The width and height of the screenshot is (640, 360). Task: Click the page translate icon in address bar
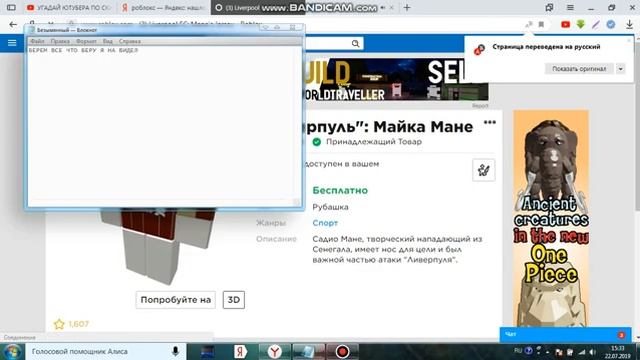pyautogui.click(x=529, y=24)
